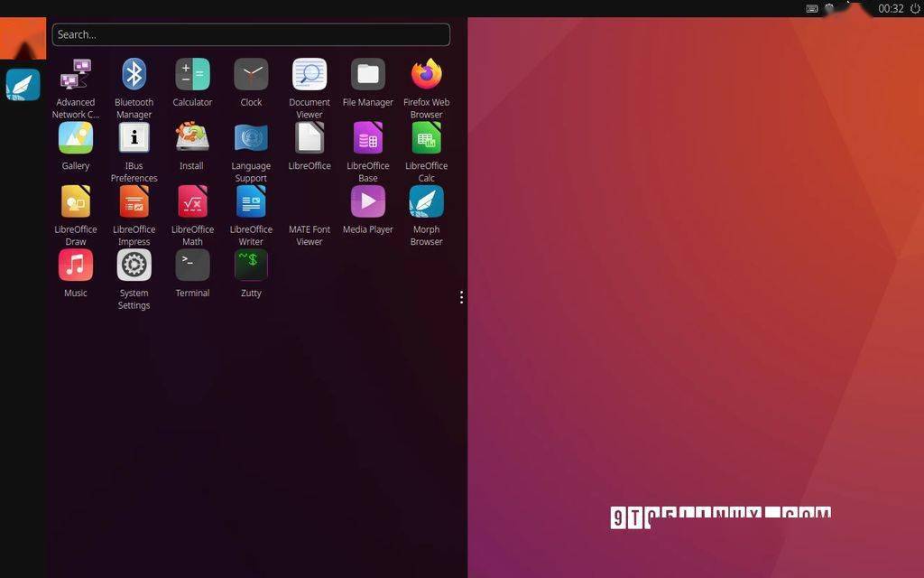Launch Media Player
This screenshot has width=924, height=578.
pos(368,201)
